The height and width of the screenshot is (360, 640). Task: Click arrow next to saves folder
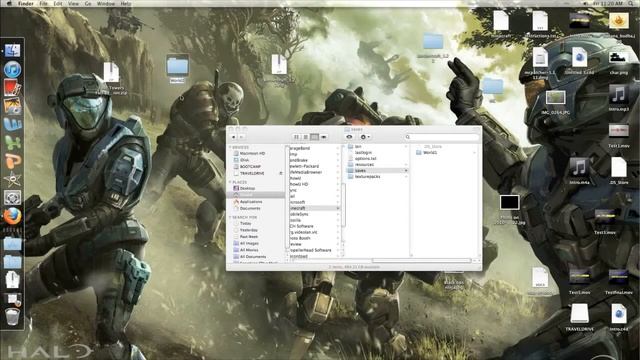pos(406,171)
